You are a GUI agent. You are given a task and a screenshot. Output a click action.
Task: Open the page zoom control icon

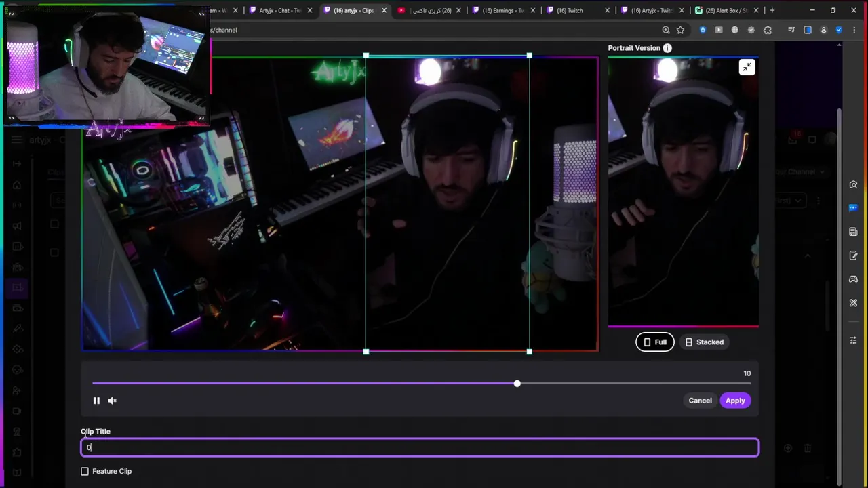pos(666,30)
